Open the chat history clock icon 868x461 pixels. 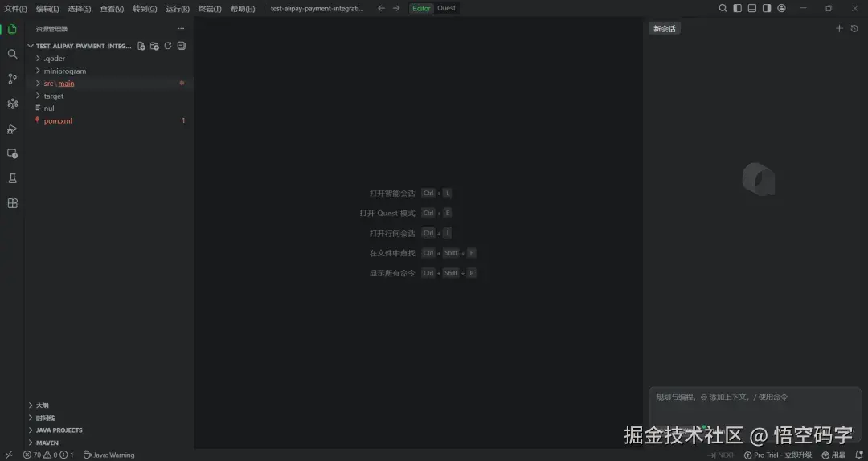[854, 28]
